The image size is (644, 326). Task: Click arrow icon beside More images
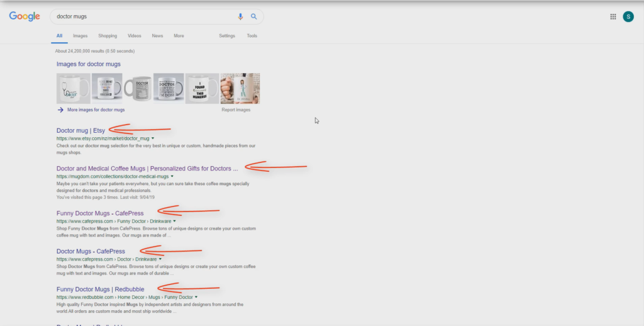(60, 110)
